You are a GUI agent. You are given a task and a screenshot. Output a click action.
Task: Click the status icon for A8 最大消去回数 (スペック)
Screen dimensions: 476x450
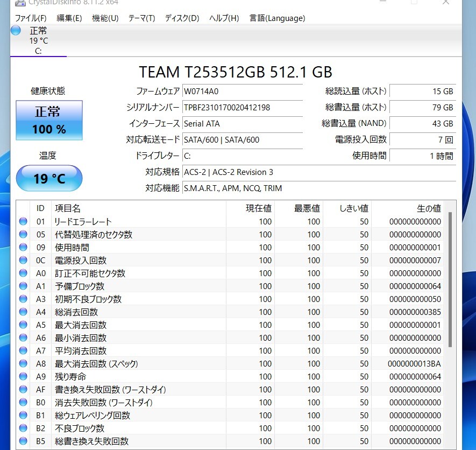point(23,363)
